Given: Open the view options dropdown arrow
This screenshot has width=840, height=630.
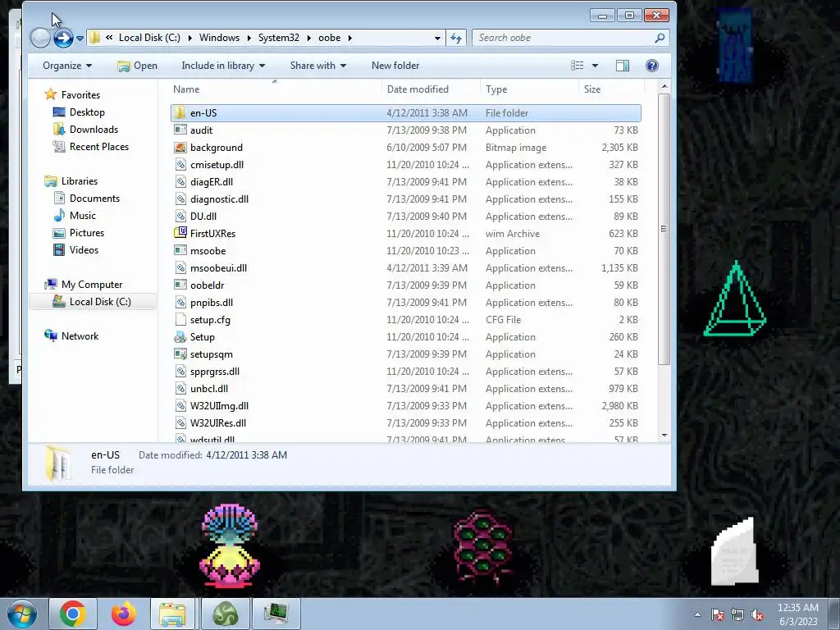Looking at the screenshot, I should click(595, 66).
